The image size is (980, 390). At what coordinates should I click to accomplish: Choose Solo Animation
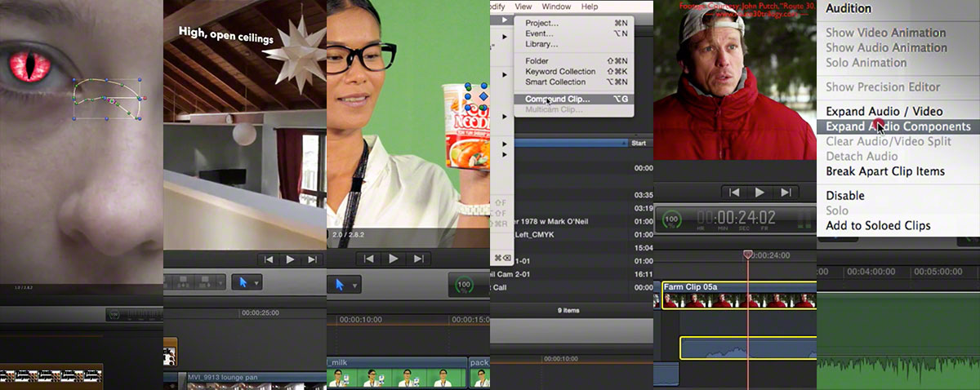898,63
